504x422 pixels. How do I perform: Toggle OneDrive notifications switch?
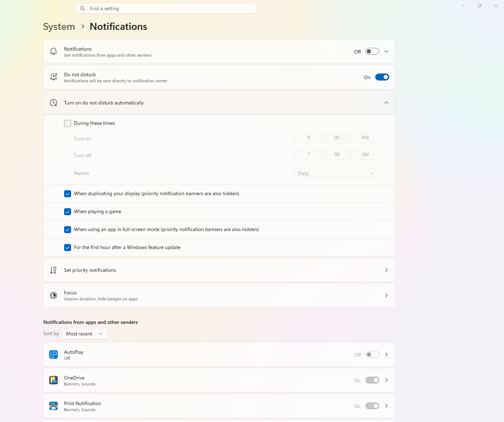372,380
